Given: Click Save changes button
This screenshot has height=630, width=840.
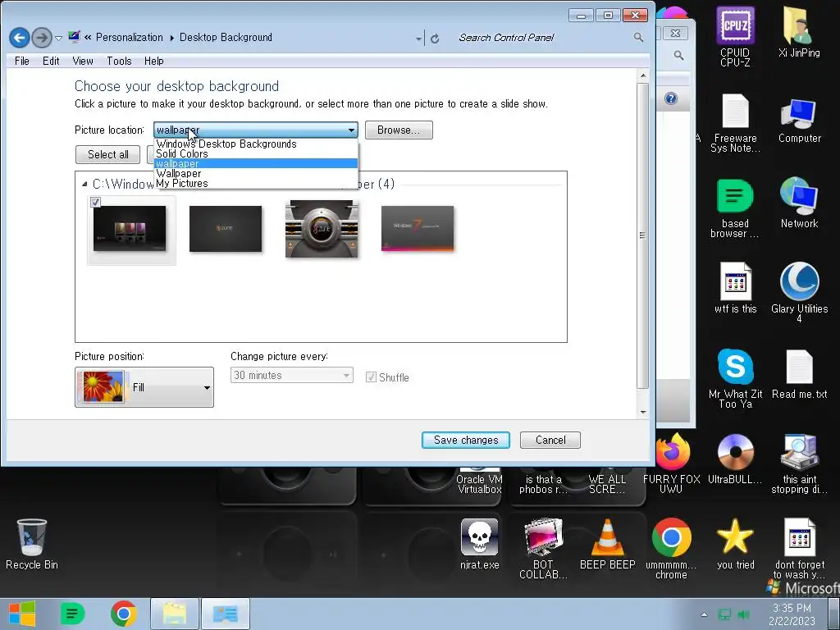Looking at the screenshot, I should (466, 440).
